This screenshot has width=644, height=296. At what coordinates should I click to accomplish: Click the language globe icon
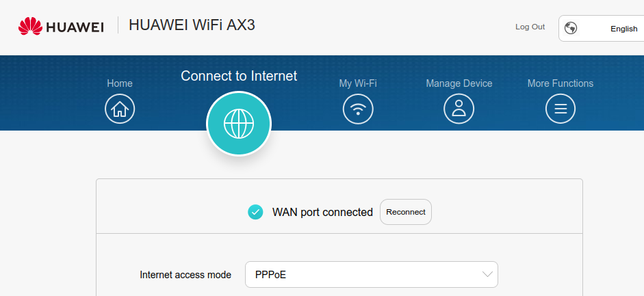(x=571, y=28)
